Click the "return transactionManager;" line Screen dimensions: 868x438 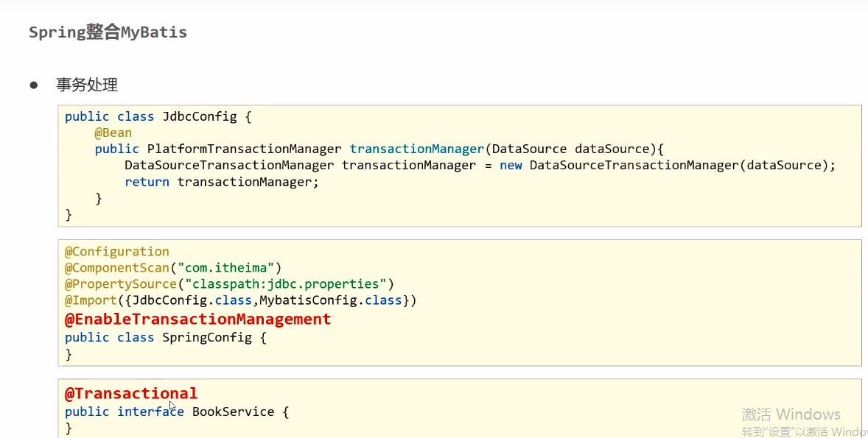pos(221,182)
